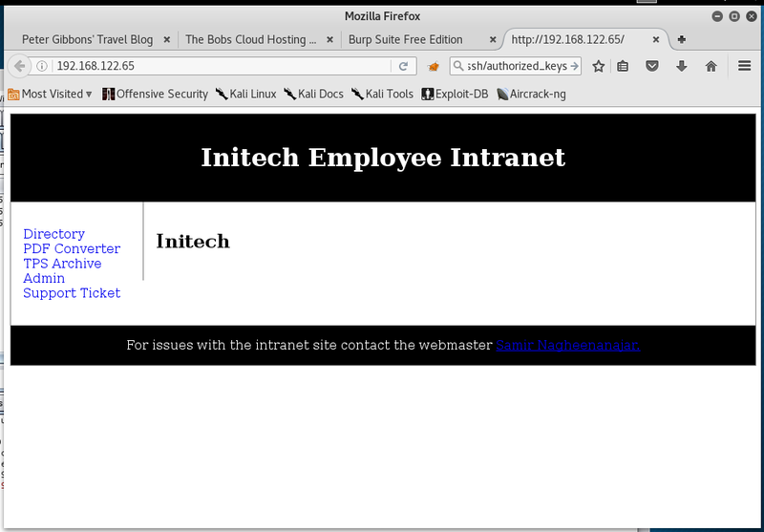The width and height of the screenshot is (764, 532).
Task: Open the downloads arrow icon
Action: coord(681,66)
